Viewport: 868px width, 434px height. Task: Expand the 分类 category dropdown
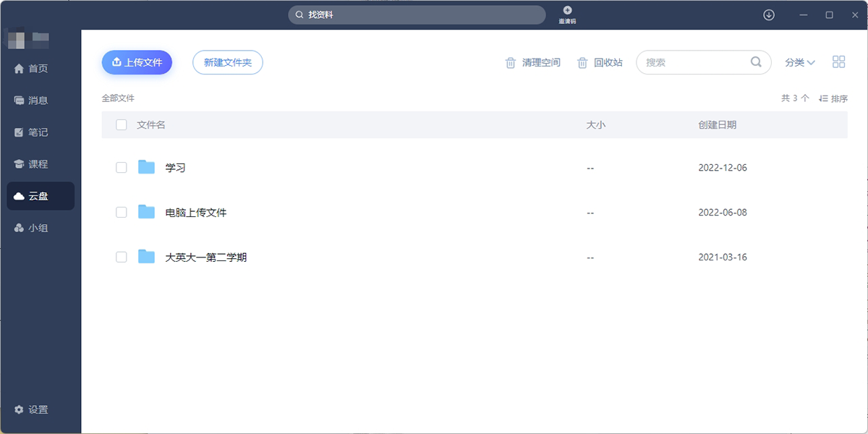point(800,63)
